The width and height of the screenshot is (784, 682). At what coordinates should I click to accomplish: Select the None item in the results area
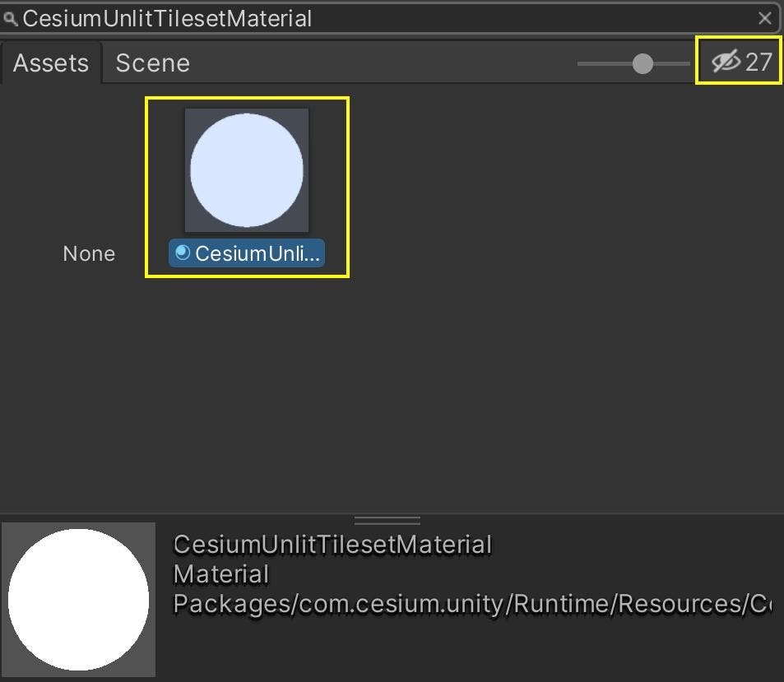(88, 253)
